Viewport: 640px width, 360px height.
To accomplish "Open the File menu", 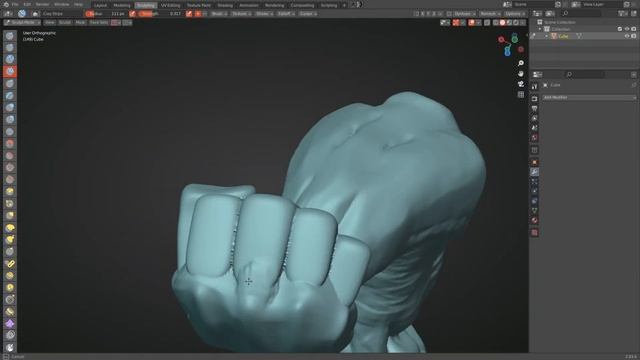I will click(x=15, y=4).
